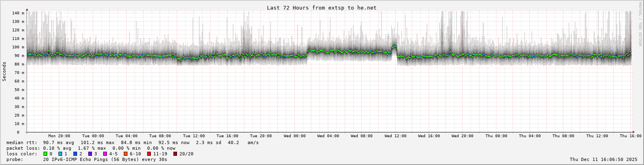Screen dimensions: 644x165
Task: Click the dark red 20/20 loss swatch
Action: click(175, 154)
